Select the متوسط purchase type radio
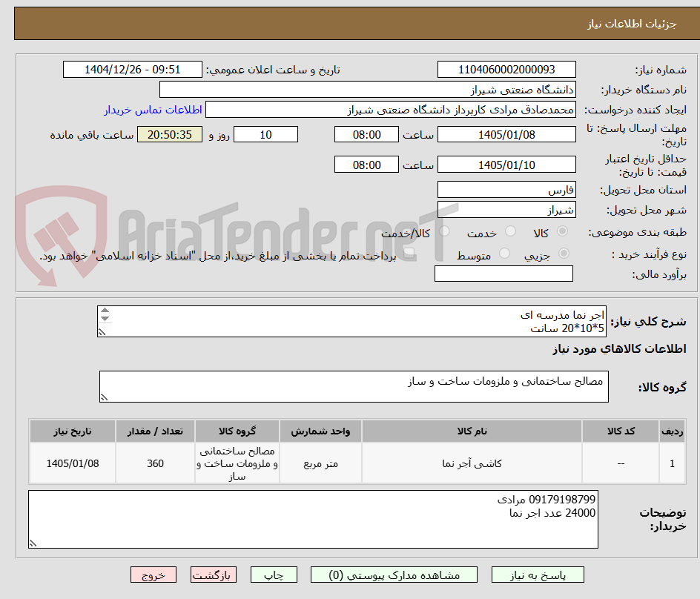The image size is (700, 599). 504,254
